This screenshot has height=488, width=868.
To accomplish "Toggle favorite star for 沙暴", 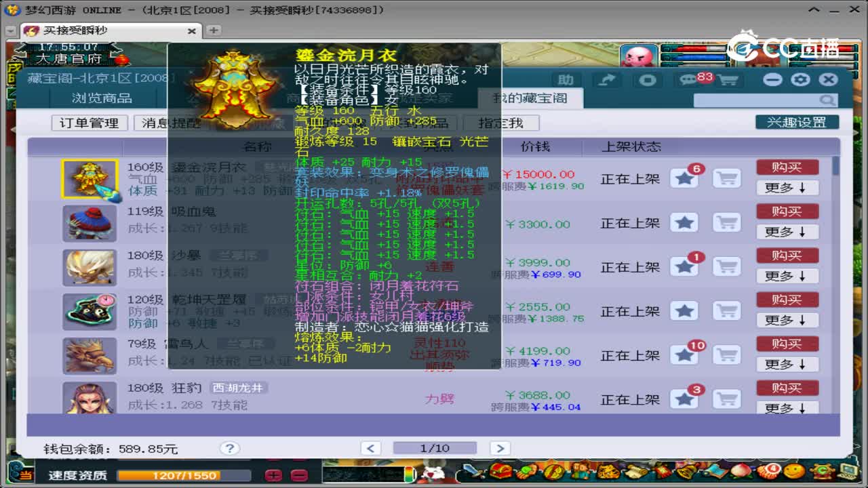I will tap(684, 266).
